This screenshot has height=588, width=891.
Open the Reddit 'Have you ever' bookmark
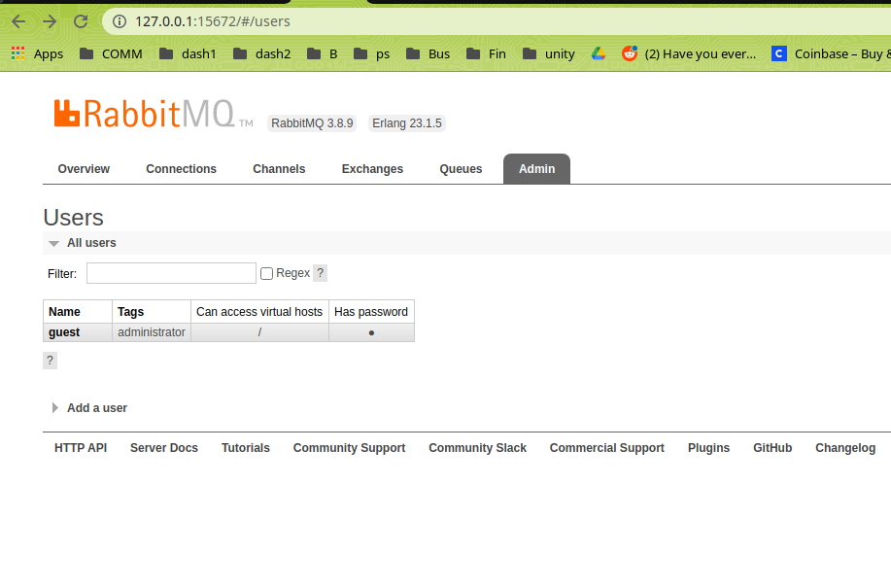point(689,54)
